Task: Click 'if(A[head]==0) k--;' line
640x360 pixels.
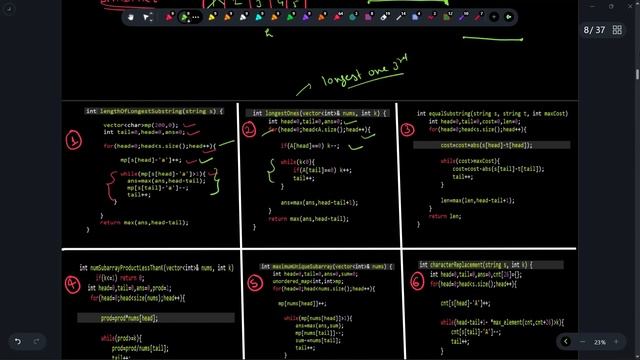Action: click(x=310, y=146)
